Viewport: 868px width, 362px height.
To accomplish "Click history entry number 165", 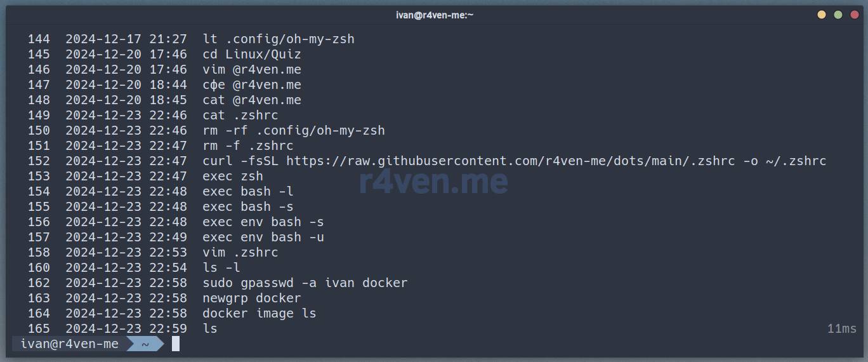I will [38, 328].
